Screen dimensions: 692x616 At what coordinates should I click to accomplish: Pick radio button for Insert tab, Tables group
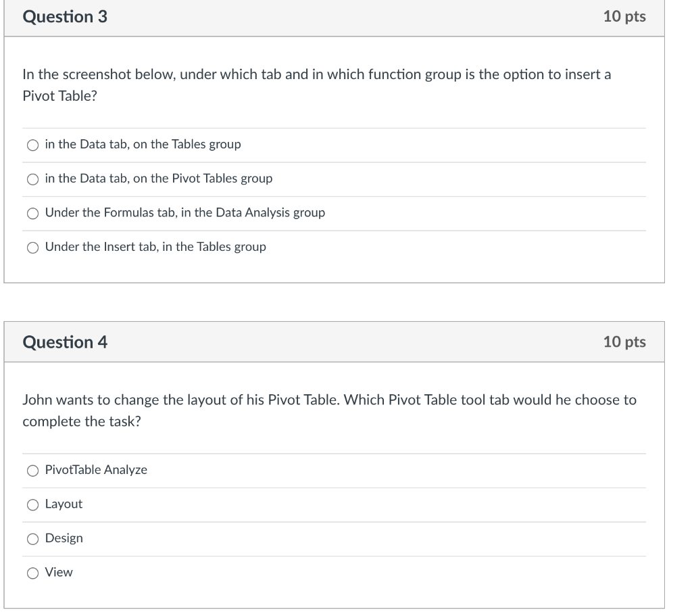32,247
